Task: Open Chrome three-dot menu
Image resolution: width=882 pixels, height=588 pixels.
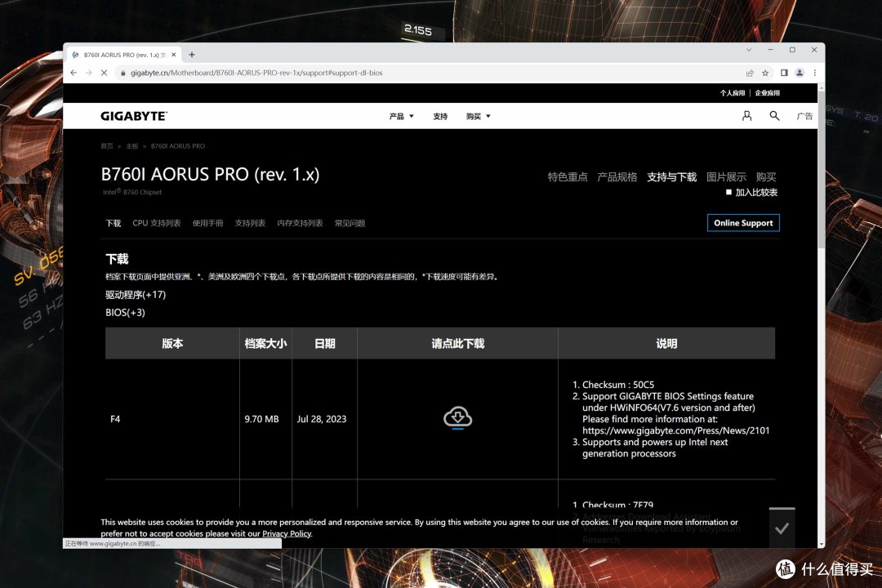Action: (x=814, y=73)
